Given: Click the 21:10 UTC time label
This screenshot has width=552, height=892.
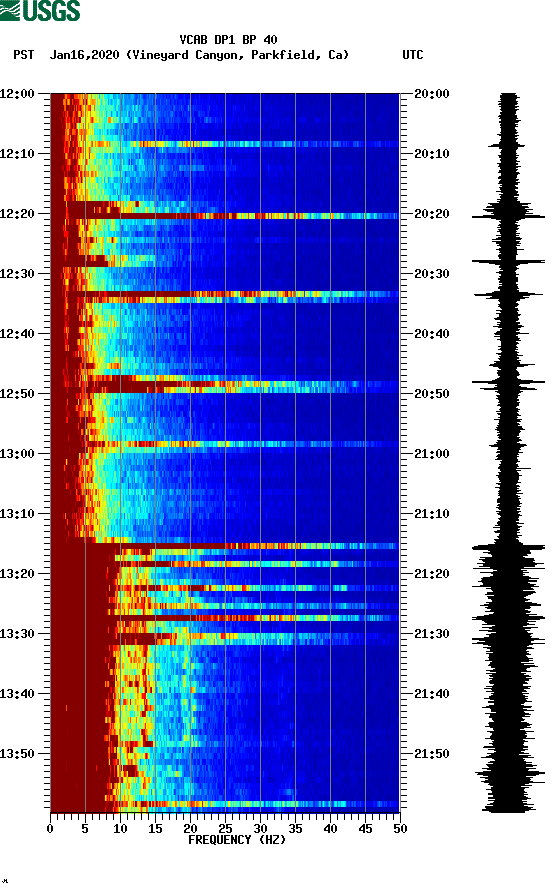Looking at the screenshot, I should [431, 514].
